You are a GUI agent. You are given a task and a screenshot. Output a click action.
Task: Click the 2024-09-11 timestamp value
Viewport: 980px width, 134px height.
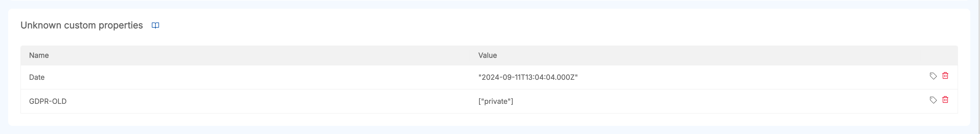coord(528,77)
